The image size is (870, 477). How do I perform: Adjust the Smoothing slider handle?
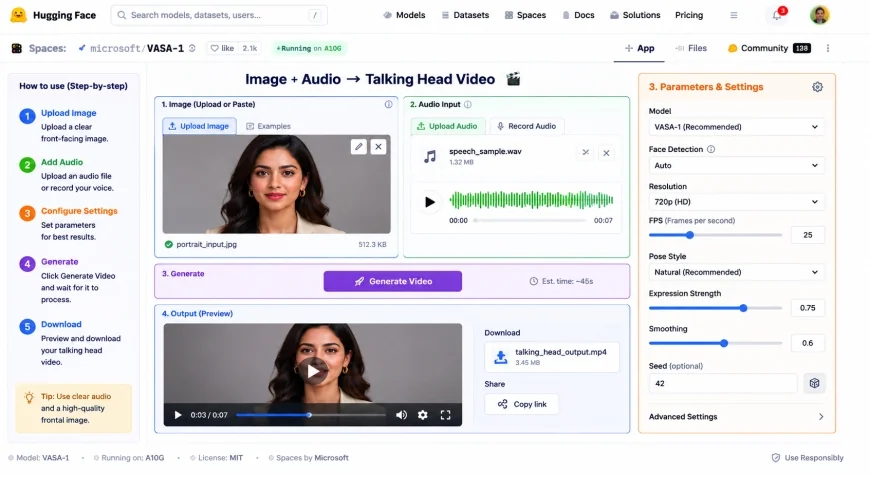tap(724, 343)
